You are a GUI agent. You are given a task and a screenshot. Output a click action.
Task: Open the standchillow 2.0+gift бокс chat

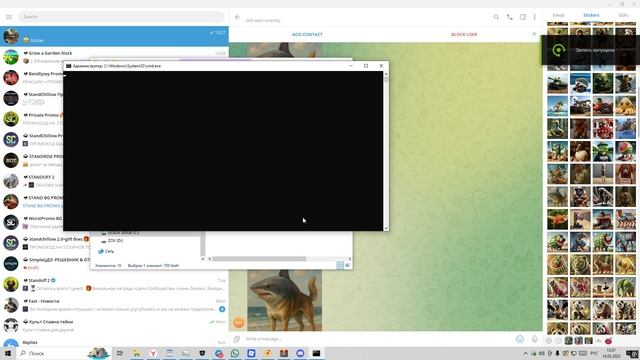pyautogui.click(x=45, y=243)
